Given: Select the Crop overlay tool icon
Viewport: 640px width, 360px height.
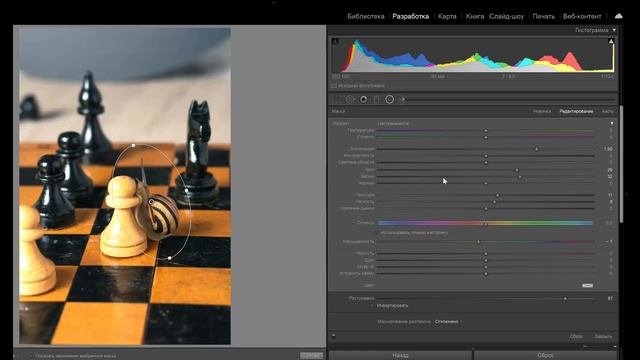Looking at the screenshot, I should click(x=336, y=100).
